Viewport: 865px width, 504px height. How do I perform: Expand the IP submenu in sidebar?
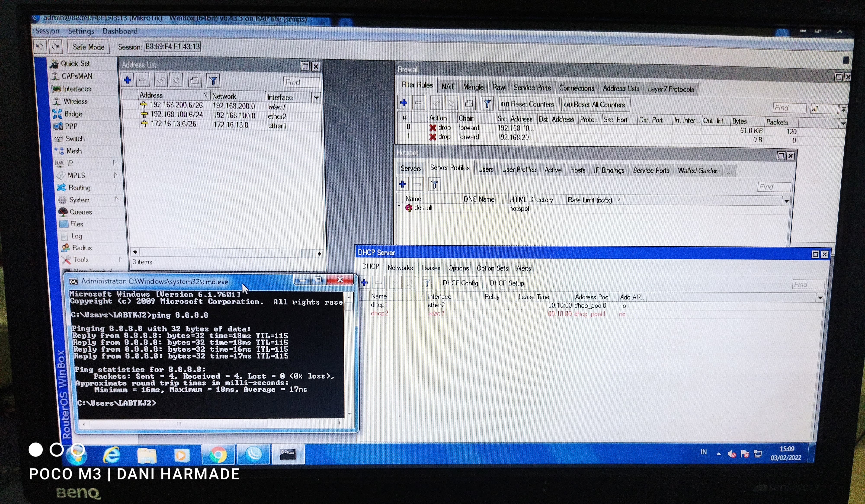pyautogui.click(x=70, y=163)
